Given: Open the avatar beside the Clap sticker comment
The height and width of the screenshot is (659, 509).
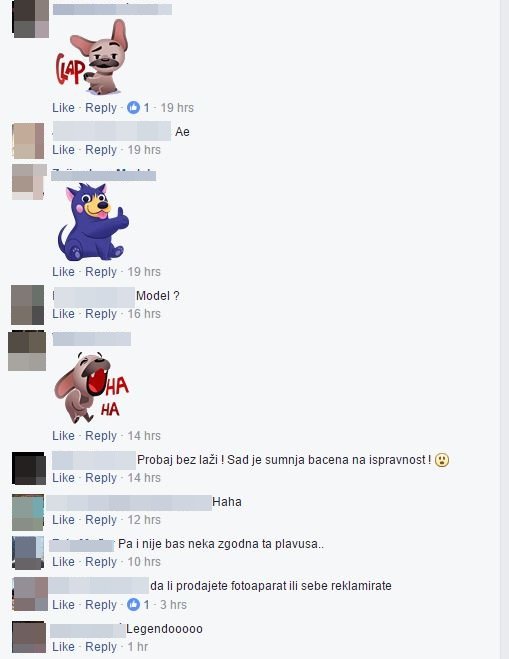Looking at the screenshot, I should click(31, 19).
